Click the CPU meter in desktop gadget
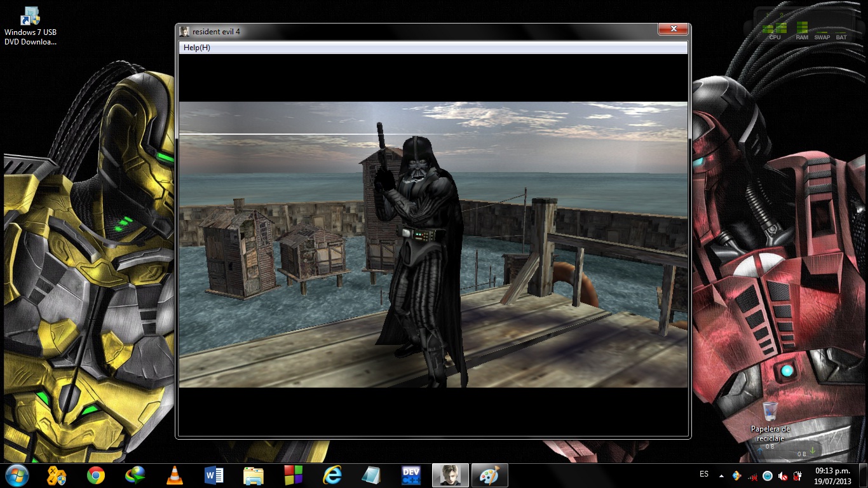The height and width of the screenshot is (488, 868). 775,30
